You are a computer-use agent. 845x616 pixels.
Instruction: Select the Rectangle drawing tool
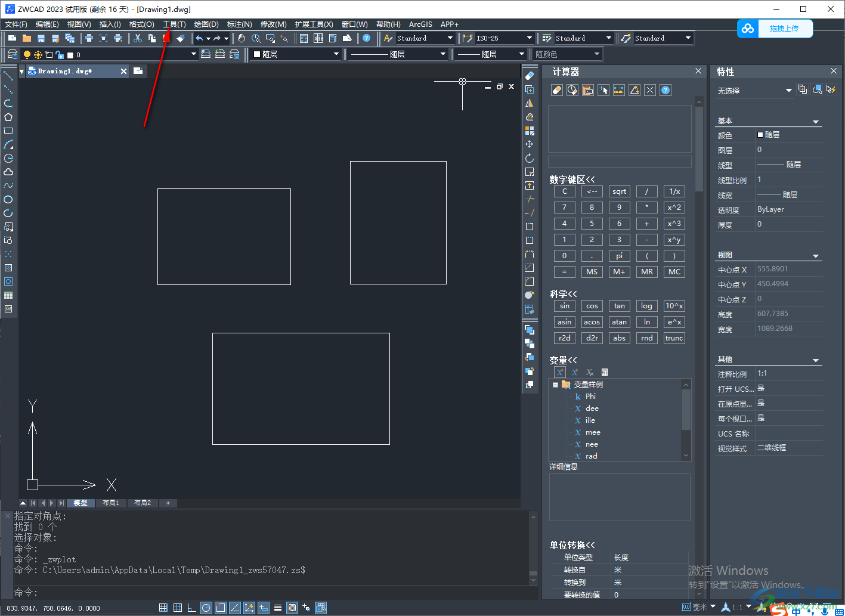tap(8, 131)
